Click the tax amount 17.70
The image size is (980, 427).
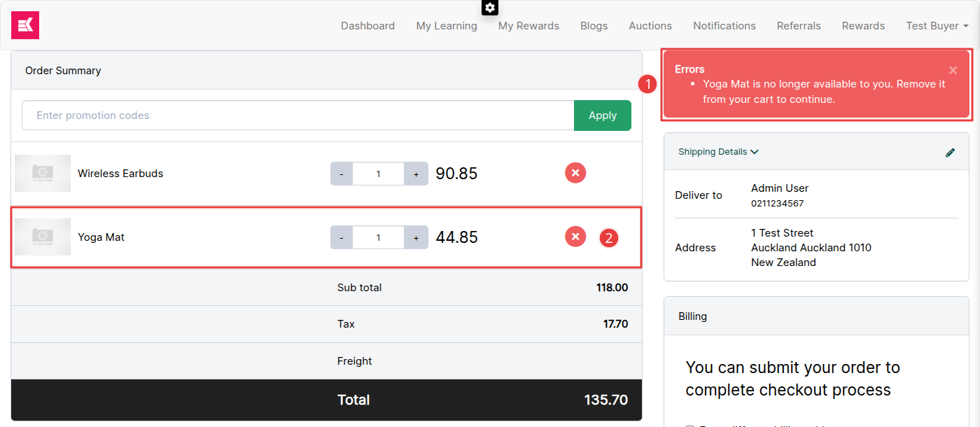click(616, 324)
